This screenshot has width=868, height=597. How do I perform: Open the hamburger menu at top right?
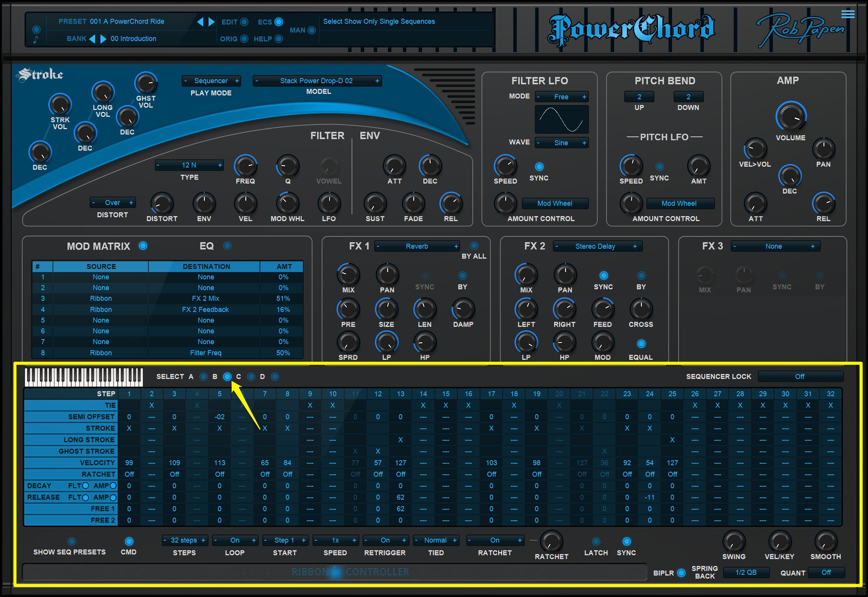click(x=848, y=14)
